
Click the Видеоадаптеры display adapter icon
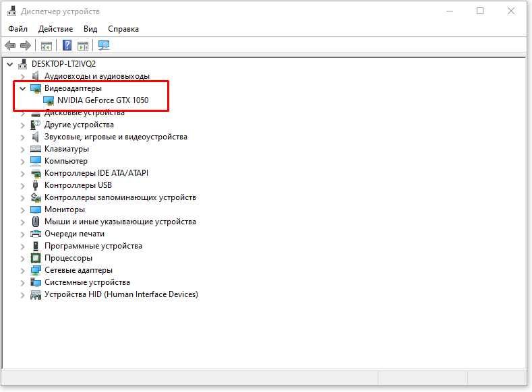(x=36, y=88)
